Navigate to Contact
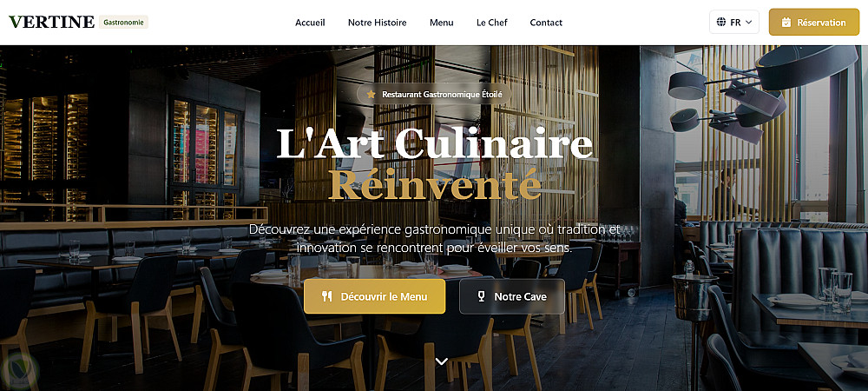 (x=546, y=23)
